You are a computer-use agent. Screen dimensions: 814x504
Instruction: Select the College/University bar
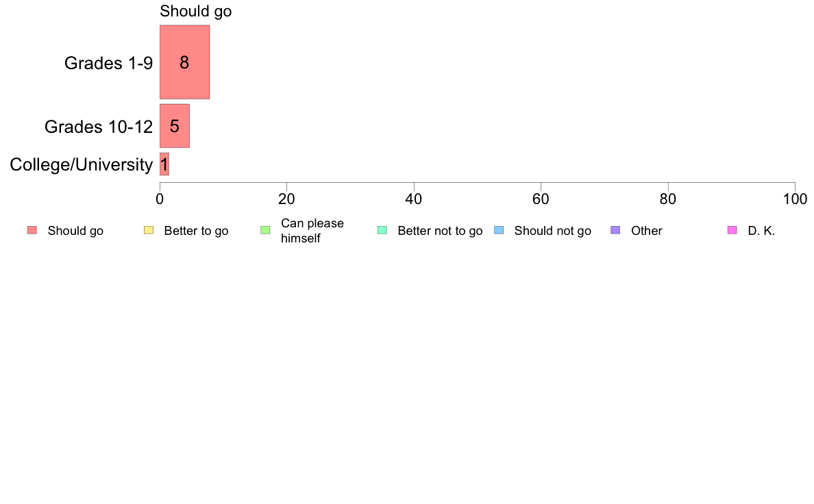[x=164, y=164]
